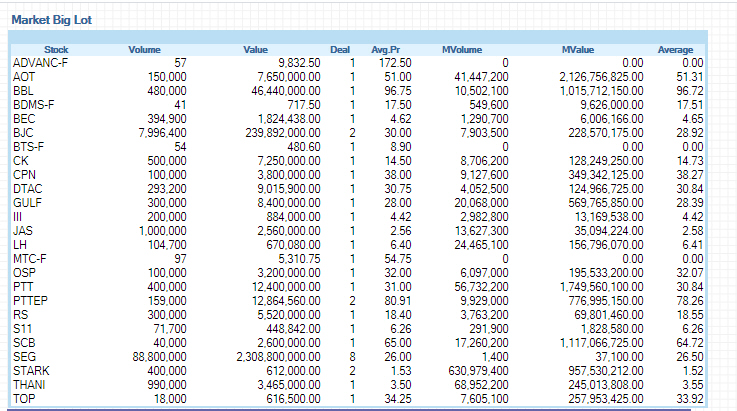737x411 pixels.
Task: Open the PTTEP stock entry
Action: [x=31, y=301]
